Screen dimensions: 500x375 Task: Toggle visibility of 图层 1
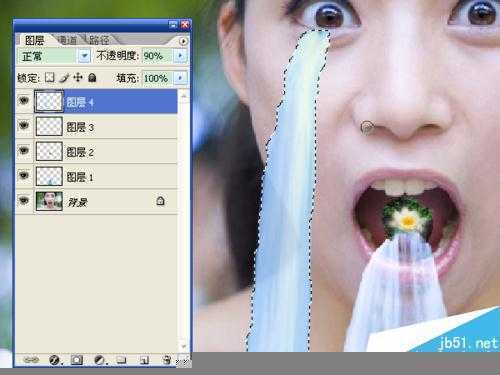24,175
